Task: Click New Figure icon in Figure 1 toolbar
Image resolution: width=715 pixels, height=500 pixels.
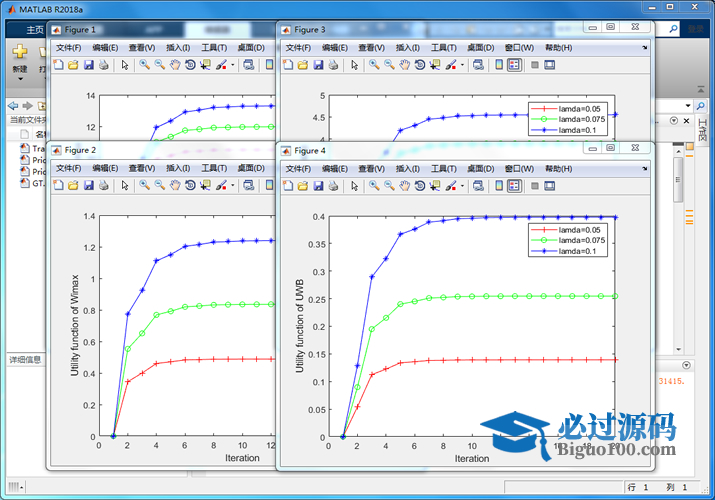Action: 58,65
